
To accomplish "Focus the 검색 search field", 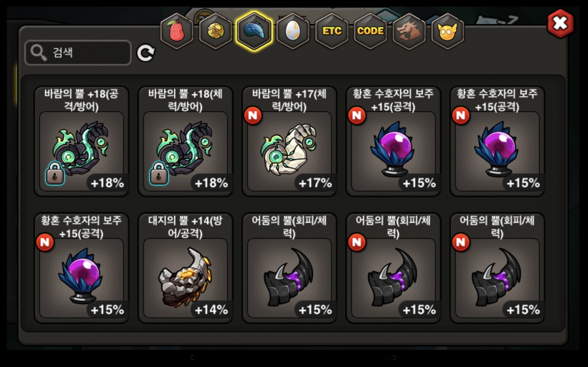I will pyautogui.click(x=78, y=52).
